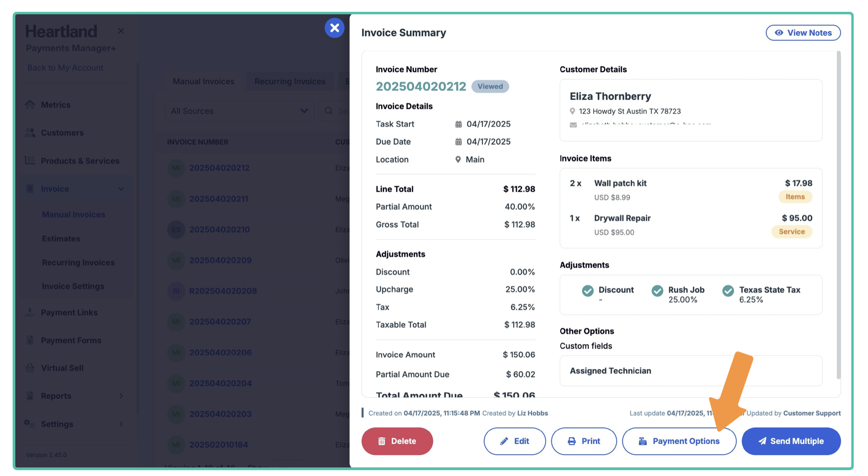Toggle the Discount adjustment checkmark

tap(587, 291)
